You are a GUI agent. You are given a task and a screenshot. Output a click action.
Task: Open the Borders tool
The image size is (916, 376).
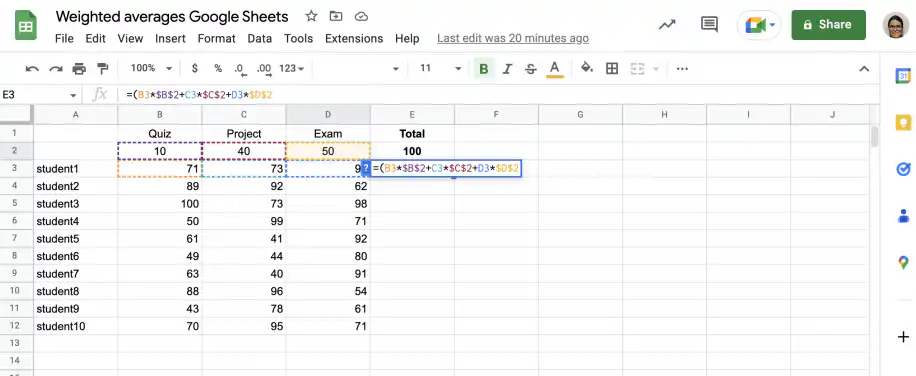pyautogui.click(x=612, y=69)
